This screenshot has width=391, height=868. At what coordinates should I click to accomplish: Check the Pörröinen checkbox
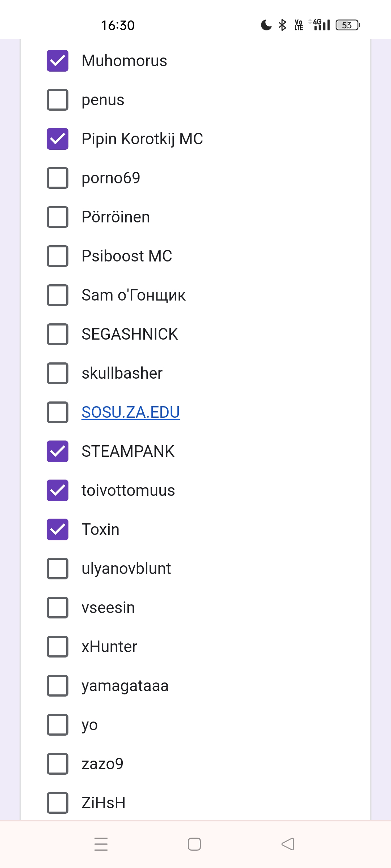(58, 217)
